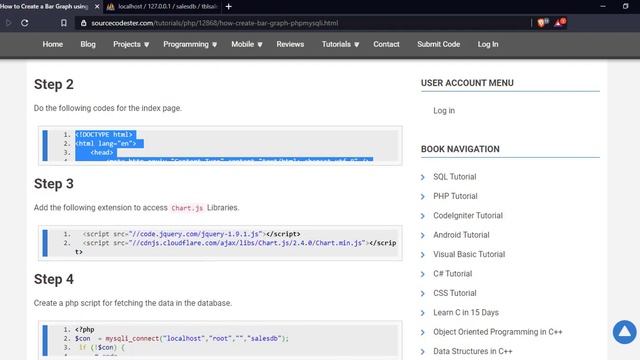Click the padlock site info icon
This screenshot has height=360, width=640.
[84, 23]
